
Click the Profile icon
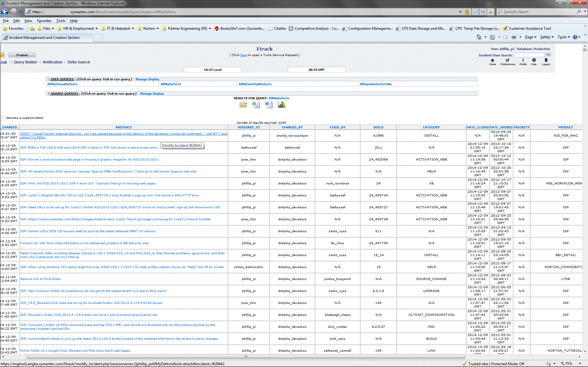click(x=523, y=61)
